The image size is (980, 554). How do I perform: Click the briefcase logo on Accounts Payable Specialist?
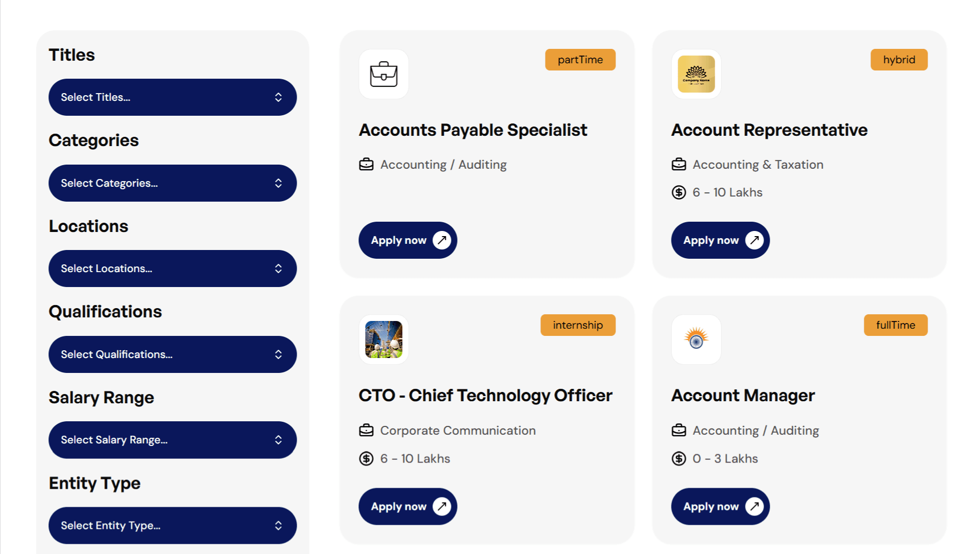(384, 74)
